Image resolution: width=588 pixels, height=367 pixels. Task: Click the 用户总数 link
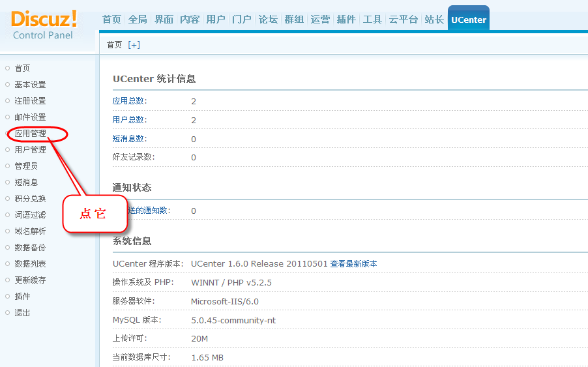click(x=130, y=120)
